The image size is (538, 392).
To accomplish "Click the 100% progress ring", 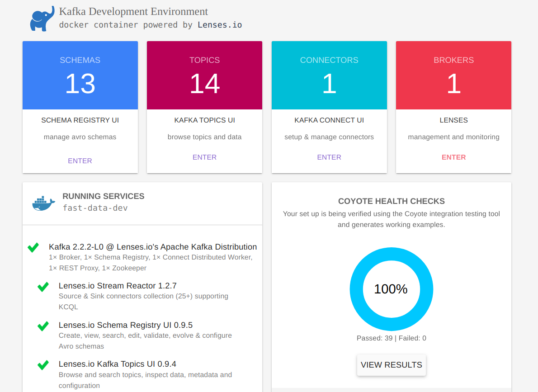I will [391, 289].
